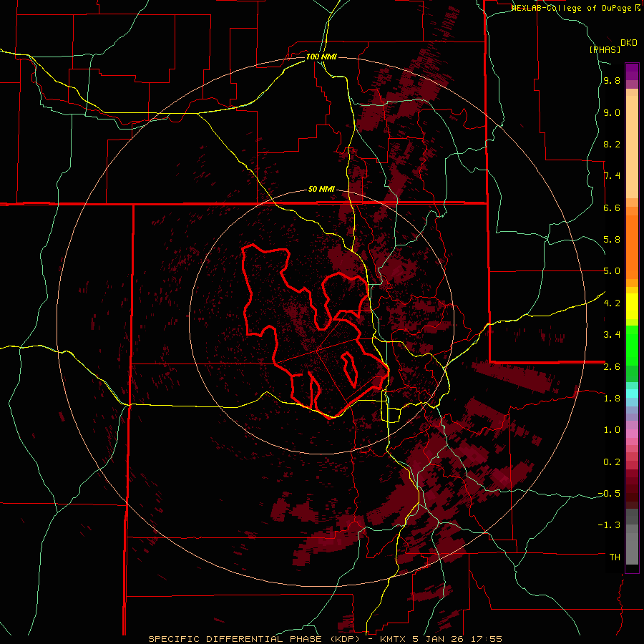Select the 9.8 value on the scale
The height and width of the screenshot is (644, 644).
612,80
